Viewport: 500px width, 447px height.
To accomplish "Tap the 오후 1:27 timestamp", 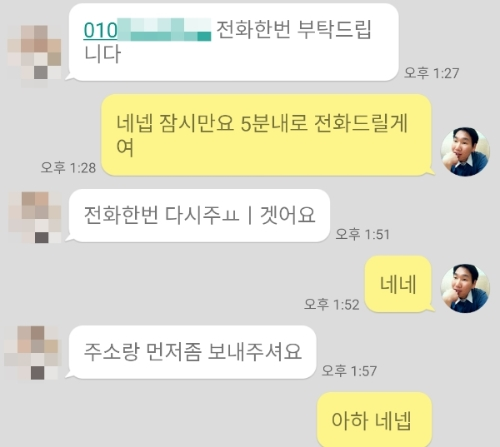I will (x=432, y=73).
